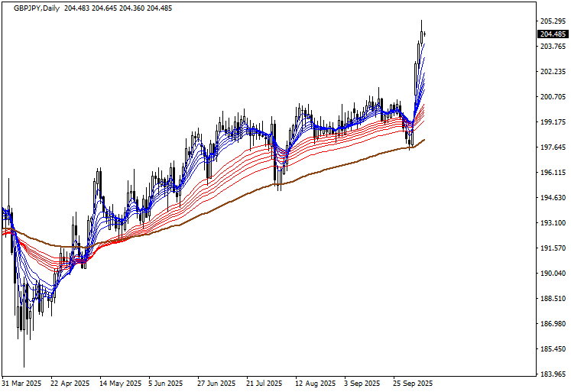Select the 202.235 level on the price scale
The width and height of the screenshot is (571, 392).
[x=553, y=72]
